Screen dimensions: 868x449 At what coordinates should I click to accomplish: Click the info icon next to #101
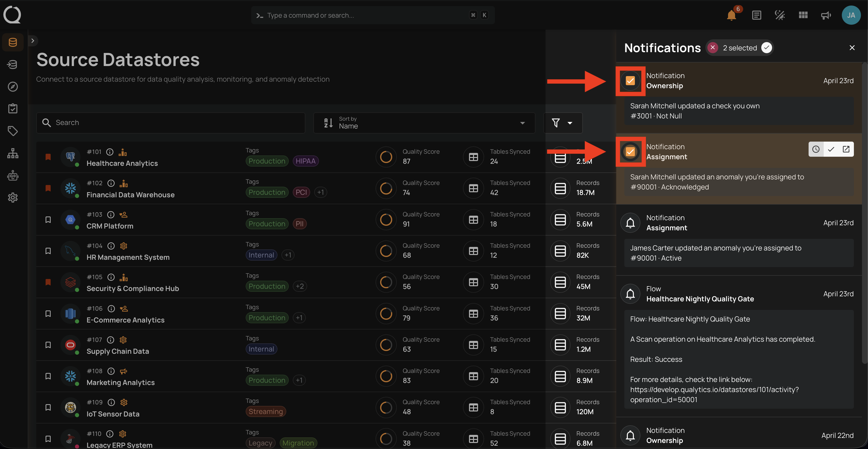[110, 152]
